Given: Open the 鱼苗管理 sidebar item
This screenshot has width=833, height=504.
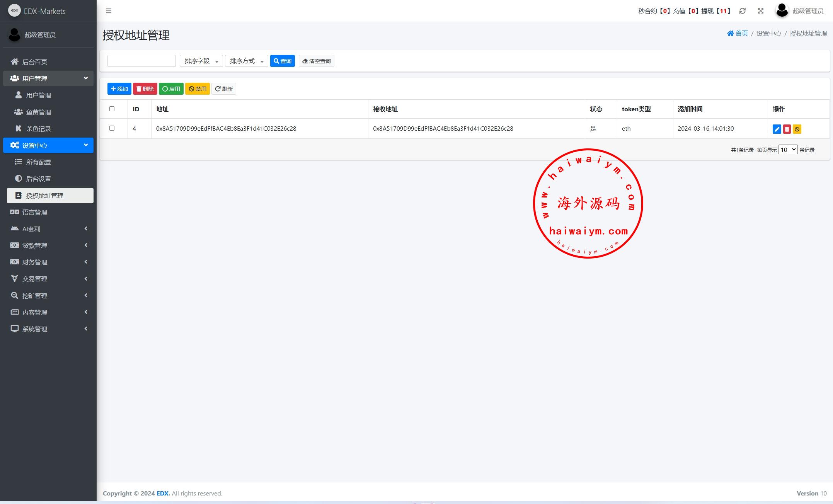Looking at the screenshot, I should [39, 112].
